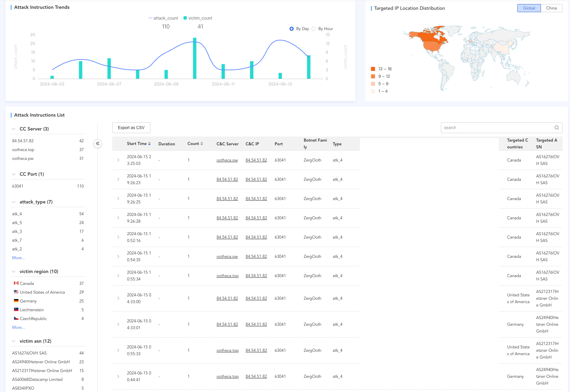Click the search magnifier icon
Screen dimensions: 570x392
click(x=556, y=128)
